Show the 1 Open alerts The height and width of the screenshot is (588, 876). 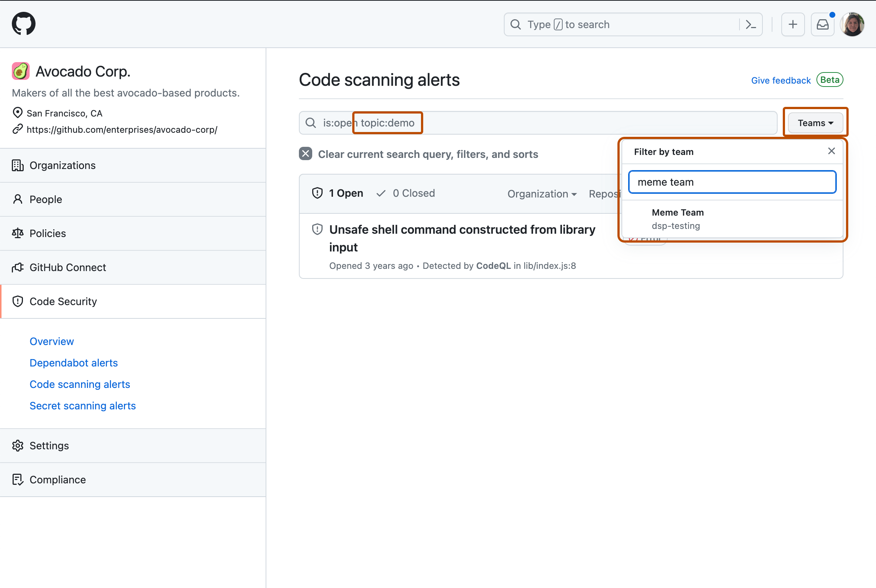(338, 193)
